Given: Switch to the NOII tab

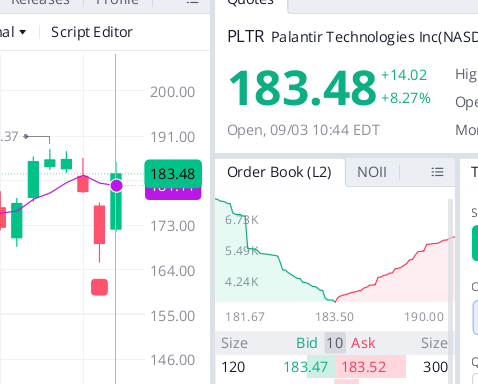Looking at the screenshot, I should point(372,172).
